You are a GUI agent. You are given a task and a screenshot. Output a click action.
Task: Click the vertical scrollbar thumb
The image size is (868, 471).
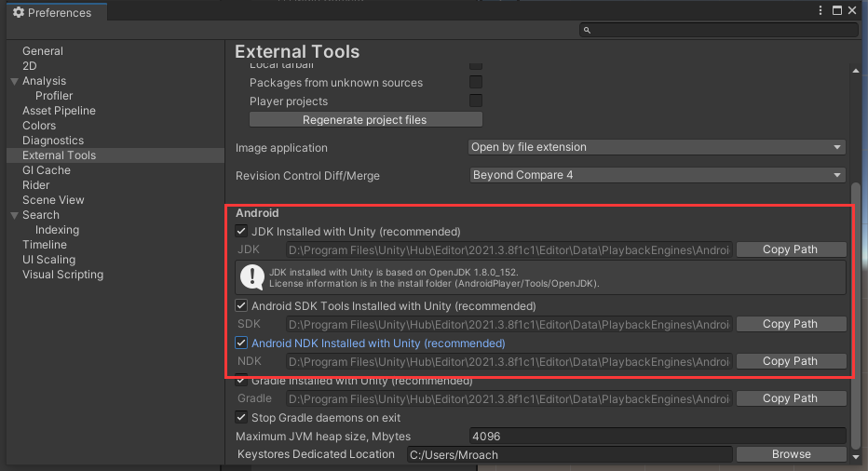pyautogui.click(x=856, y=316)
